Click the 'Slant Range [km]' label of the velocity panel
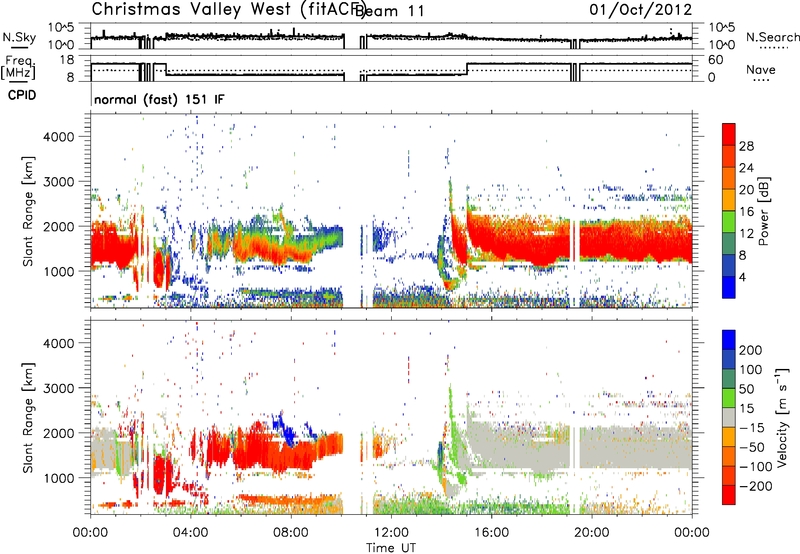800x554 pixels. click(28, 417)
